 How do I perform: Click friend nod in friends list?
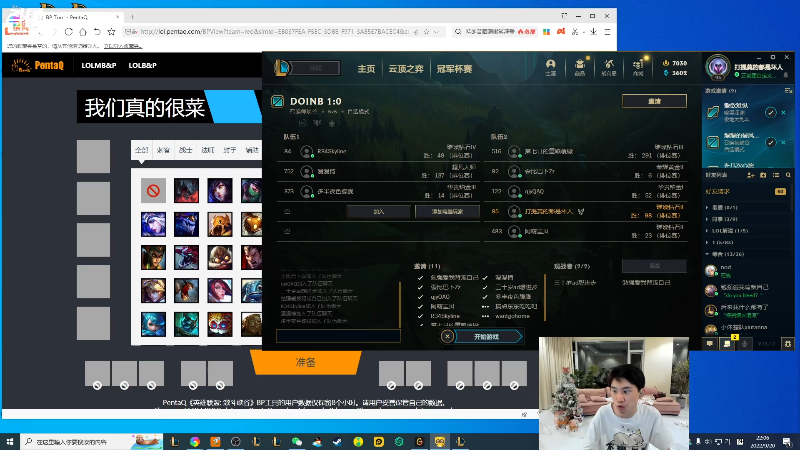[746, 270]
